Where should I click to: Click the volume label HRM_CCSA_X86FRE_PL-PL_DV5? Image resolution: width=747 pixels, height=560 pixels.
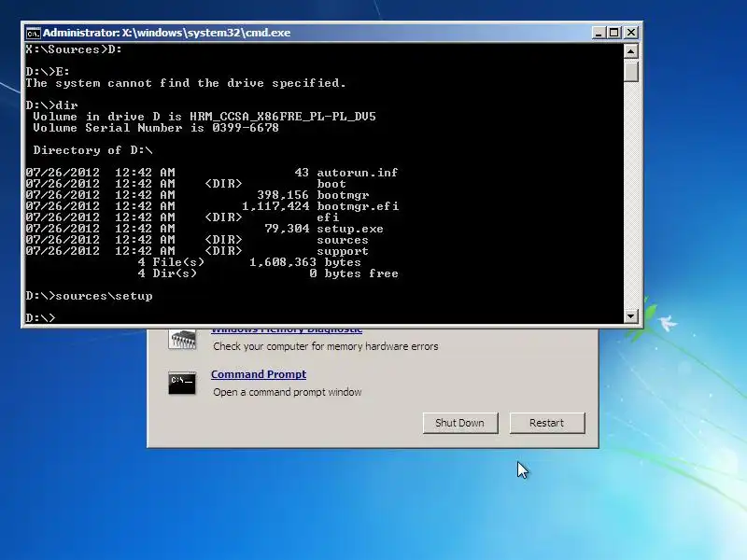pos(283,117)
